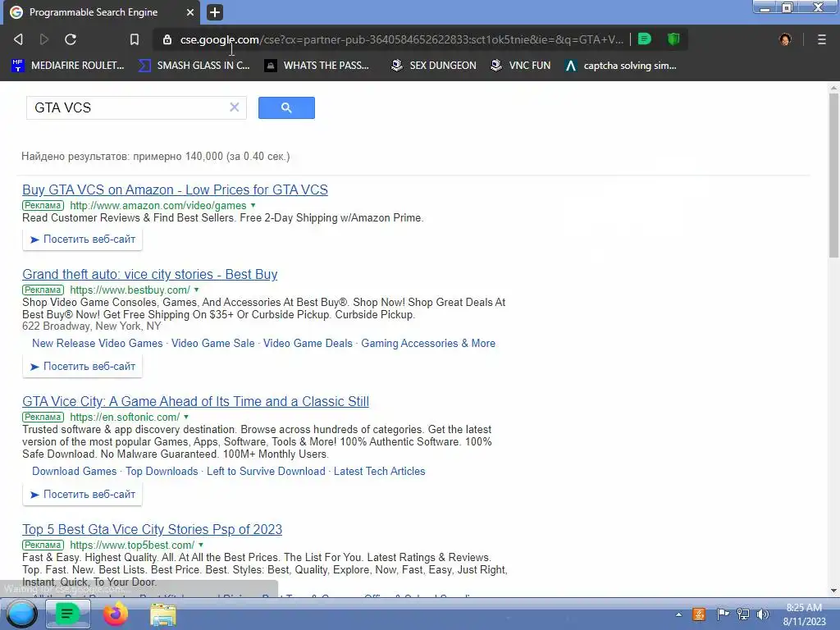
Task: Close the Programmable Search Engine tab
Action: (x=190, y=12)
